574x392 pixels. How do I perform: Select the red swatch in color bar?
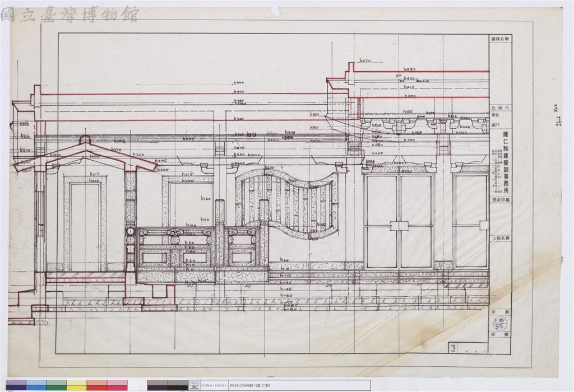[x=96, y=385]
